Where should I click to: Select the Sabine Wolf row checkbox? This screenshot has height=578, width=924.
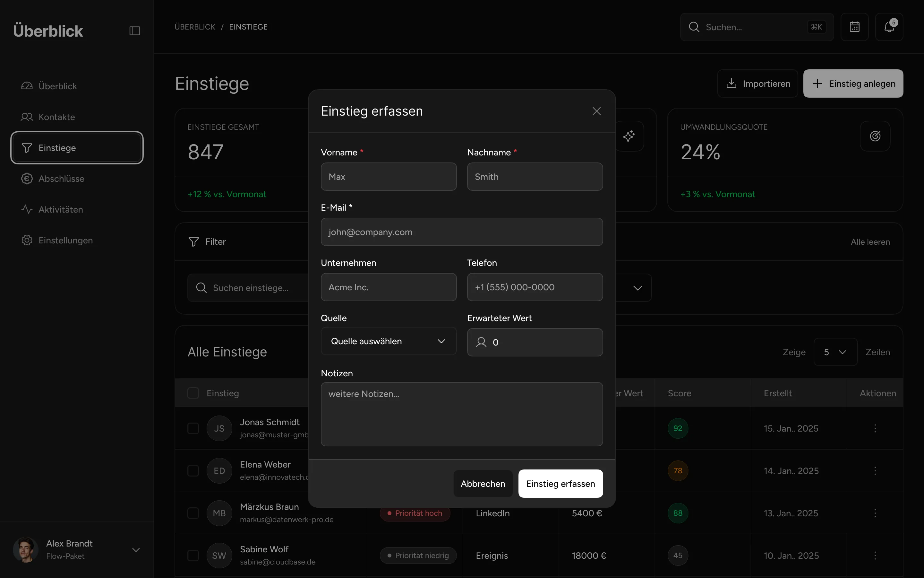click(193, 556)
